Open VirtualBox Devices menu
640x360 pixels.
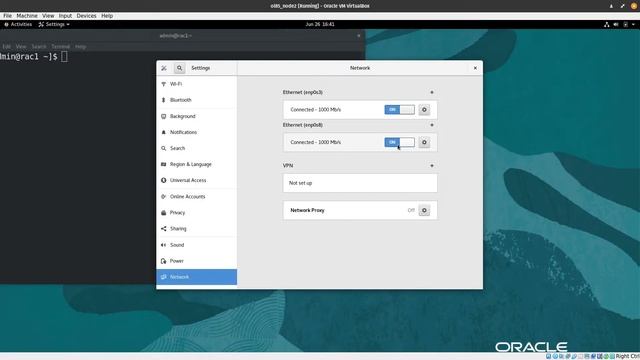pyautogui.click(x=87, y=16)
